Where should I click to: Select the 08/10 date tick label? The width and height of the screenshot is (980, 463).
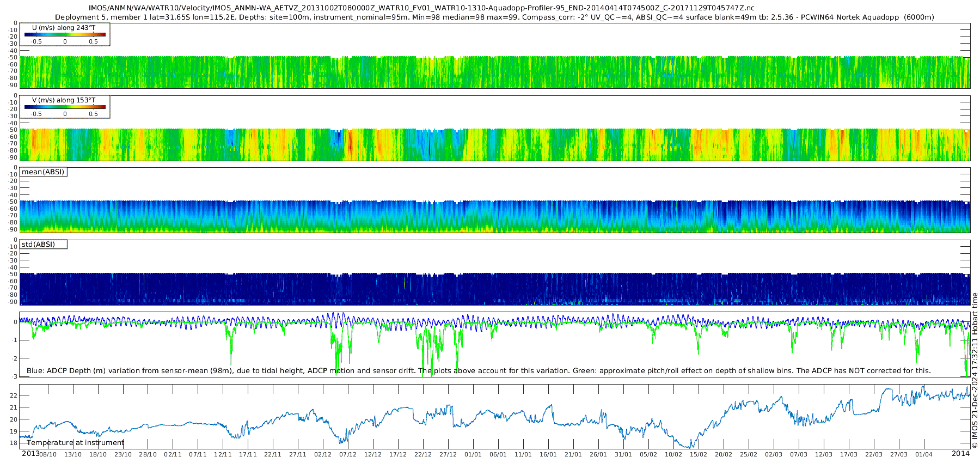[48, 454]
